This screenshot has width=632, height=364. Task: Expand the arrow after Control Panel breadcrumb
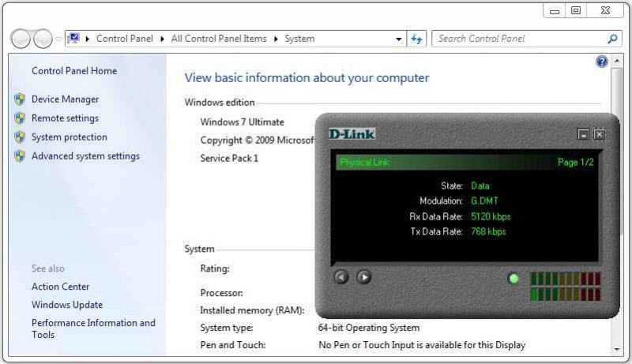162,39
